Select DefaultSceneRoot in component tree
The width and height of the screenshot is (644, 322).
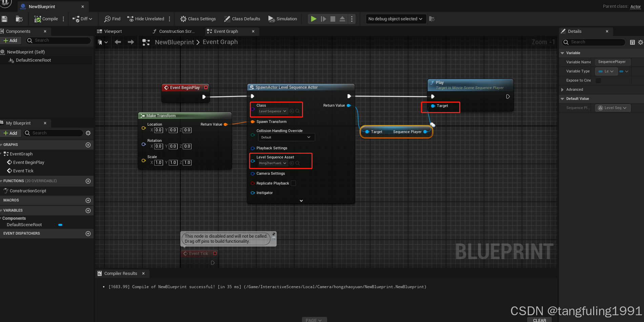(33, 60)
